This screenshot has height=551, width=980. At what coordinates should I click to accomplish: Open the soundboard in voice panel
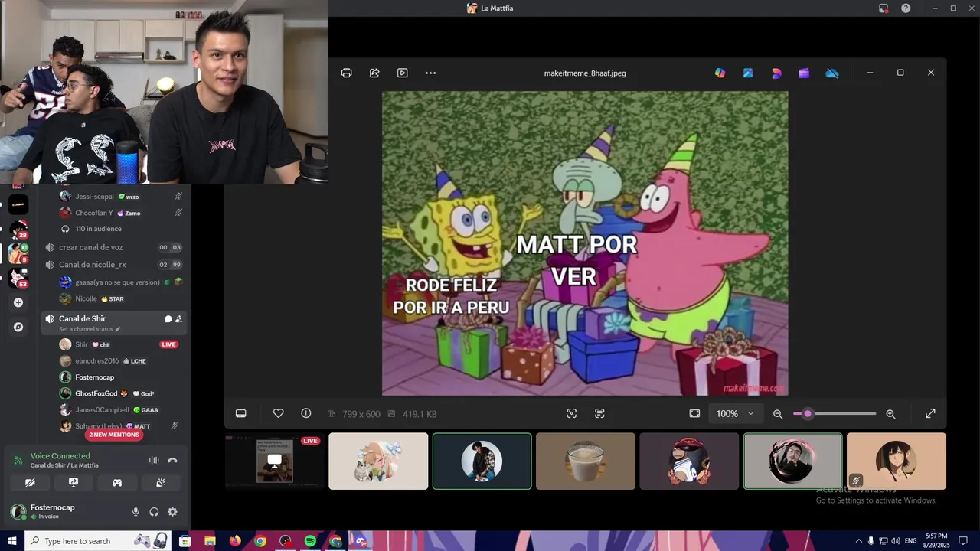pos(161,483)
